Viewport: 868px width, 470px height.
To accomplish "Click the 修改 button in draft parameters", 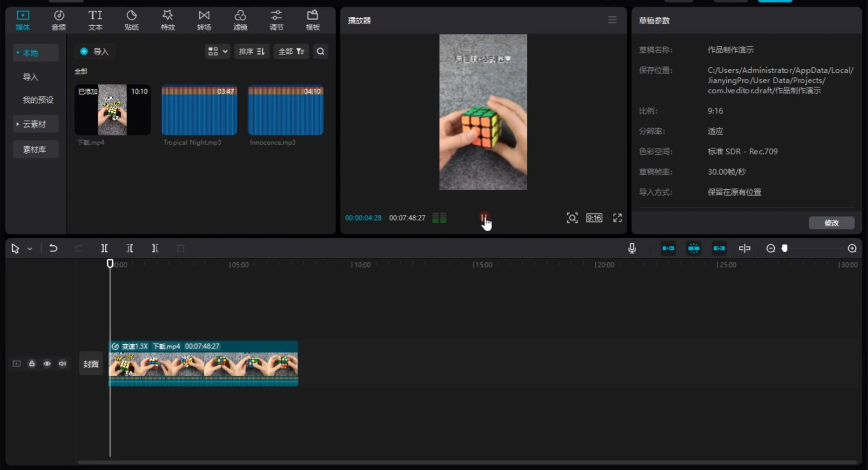I will pyautogui.click(x=831, y=223).
